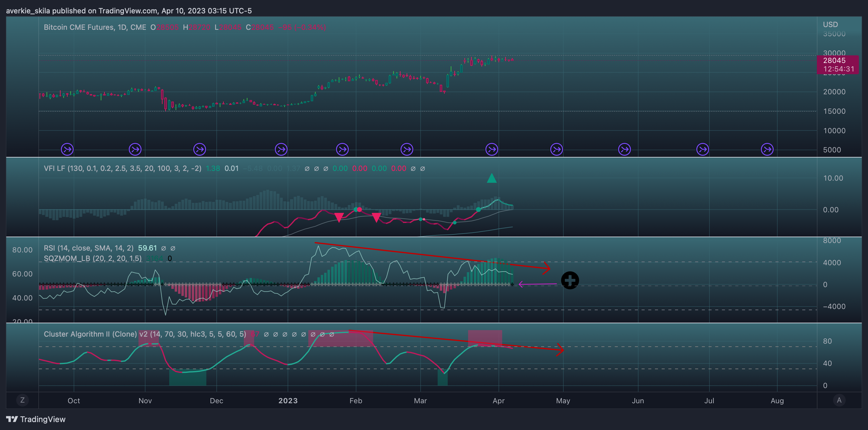Click the Apr label on time axis
The width and height of the screenshot is (868, 430).
coord(499,401)
